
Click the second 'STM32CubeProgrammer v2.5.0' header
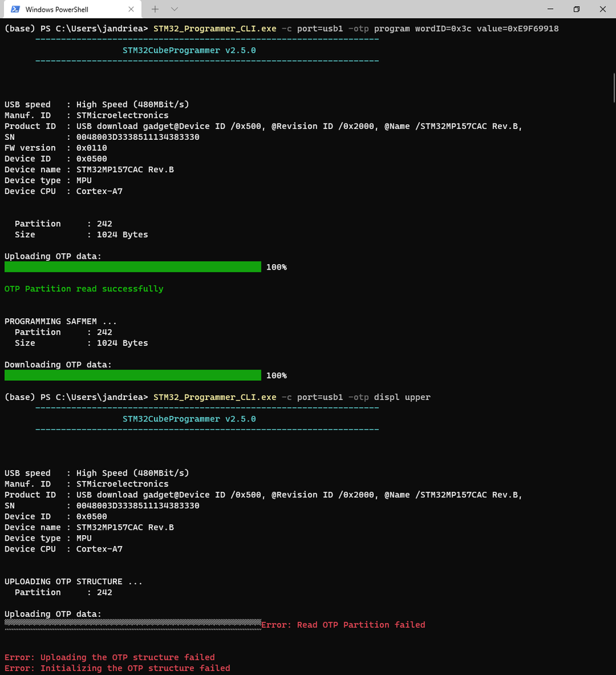(x=189, y=419)
